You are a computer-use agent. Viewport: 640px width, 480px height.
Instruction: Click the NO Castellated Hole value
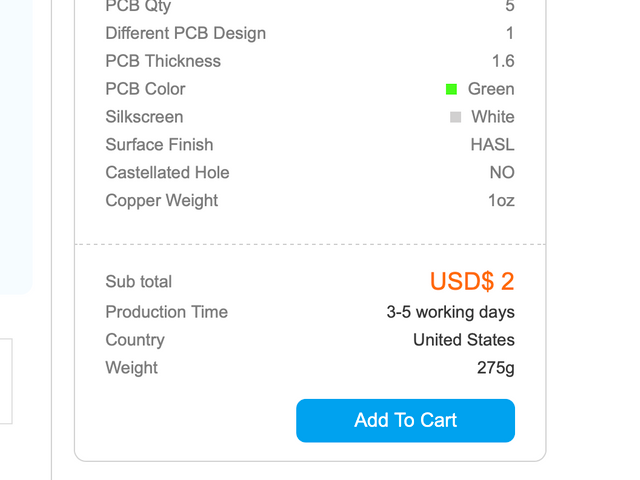(502, 173)
